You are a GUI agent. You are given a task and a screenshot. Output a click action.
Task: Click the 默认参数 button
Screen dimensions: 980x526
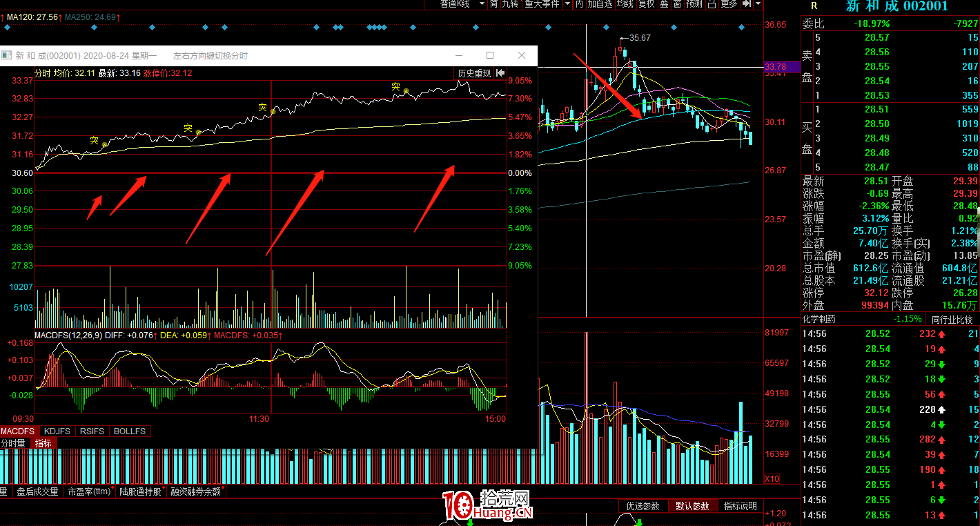pos(692,506)
